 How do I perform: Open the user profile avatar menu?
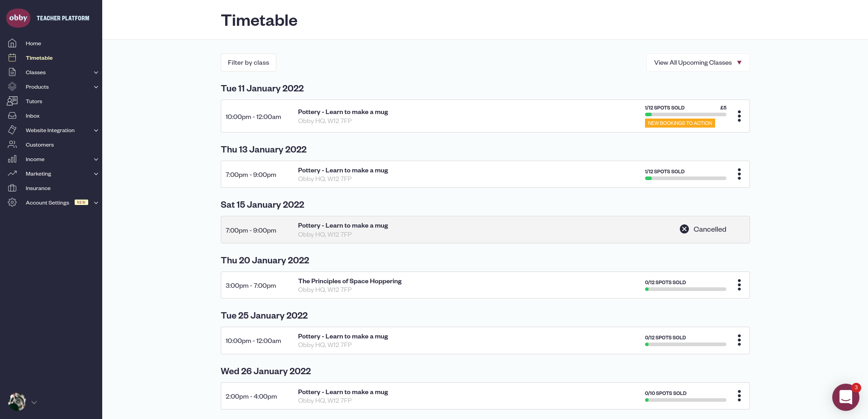tap(17, 402)
